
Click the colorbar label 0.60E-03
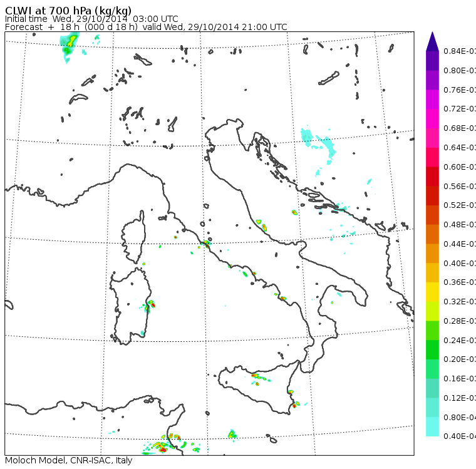click(x=460, y=167)
